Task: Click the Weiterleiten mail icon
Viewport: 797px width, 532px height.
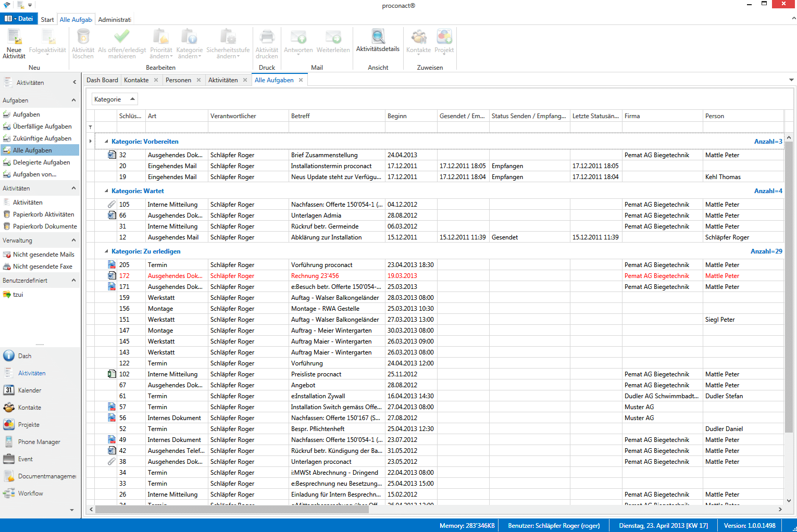Action: click(333, 37)
